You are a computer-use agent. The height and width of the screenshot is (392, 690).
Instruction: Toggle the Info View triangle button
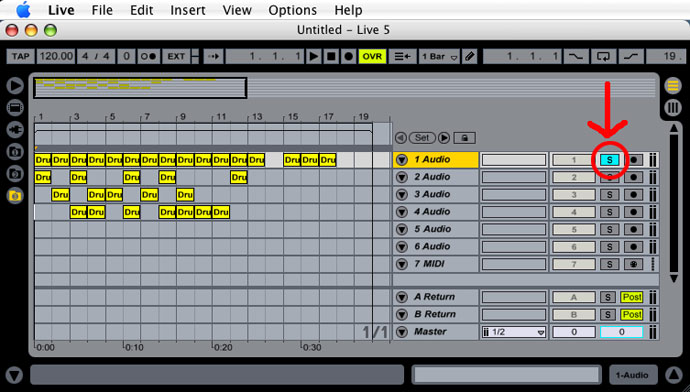(x=15, y=375)
